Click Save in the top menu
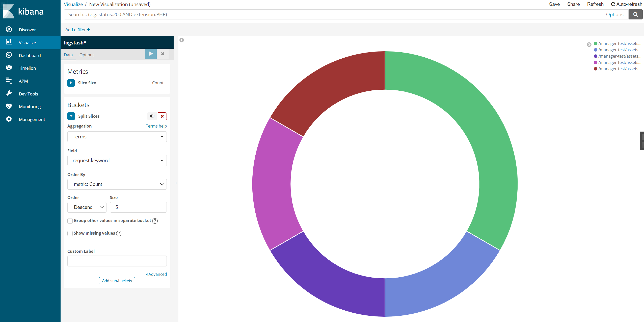The width and height of the screenshot is (644, 322). [x=554, y=4]
